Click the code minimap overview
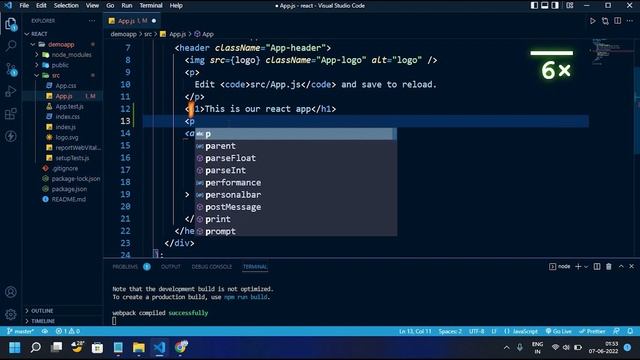 click(x=610, y=51)
